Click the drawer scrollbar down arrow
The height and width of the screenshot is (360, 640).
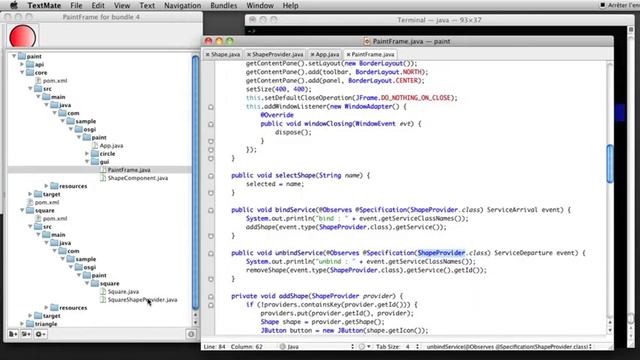click(195, 322)
